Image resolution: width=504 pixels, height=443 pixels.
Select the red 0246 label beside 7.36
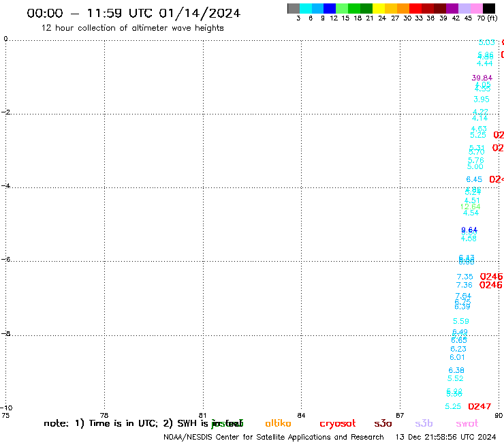point(490,285)
